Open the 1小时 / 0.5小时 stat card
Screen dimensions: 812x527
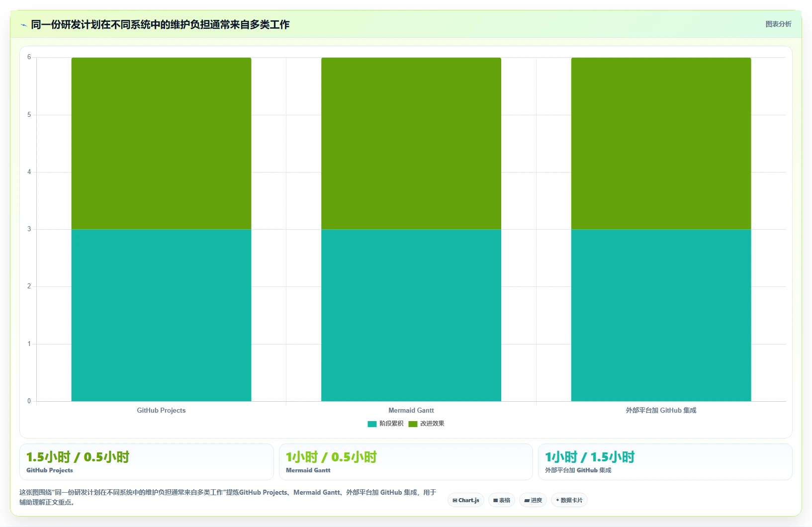(x=406, y=462)
